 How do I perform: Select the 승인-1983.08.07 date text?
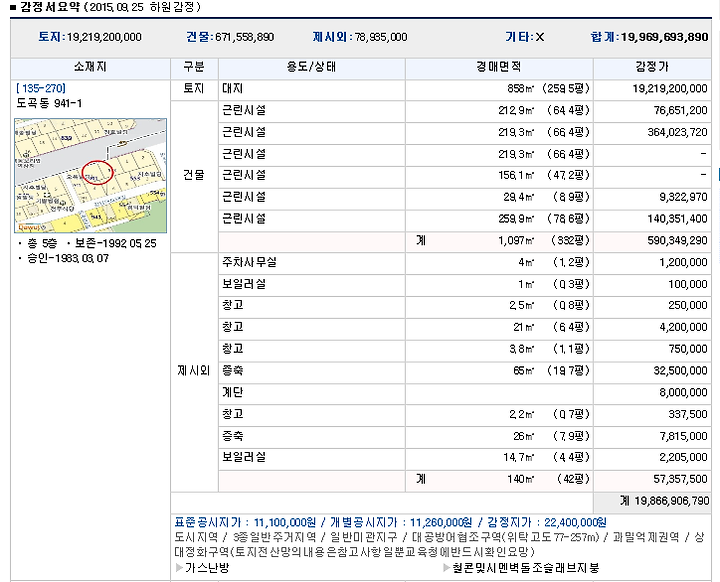click(x=68, y=259)
